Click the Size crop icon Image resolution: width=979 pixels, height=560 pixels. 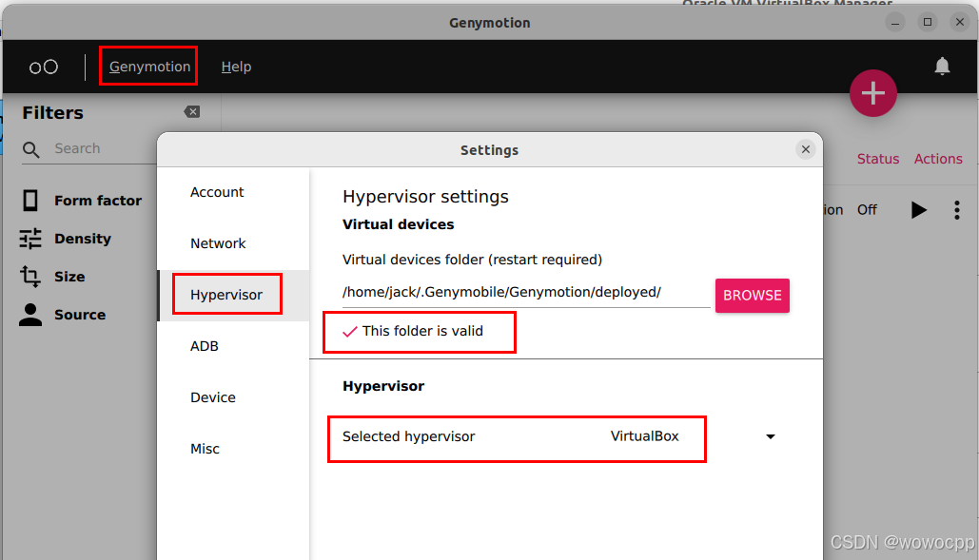30,277
